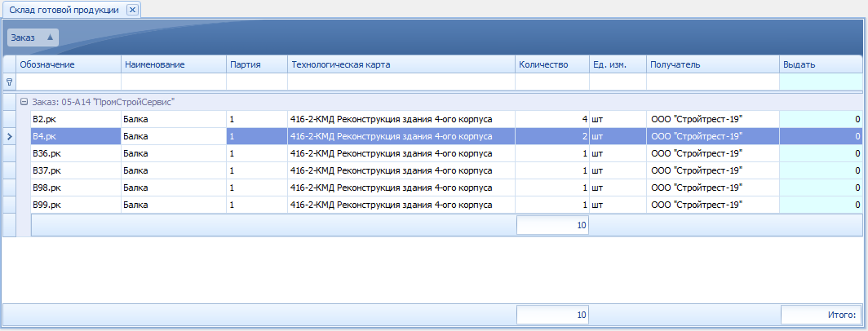The height and width of the screenshot is (331, 868).
Task: Toggle sort on the Заказ group panel button
Action: tap(33, 38)
